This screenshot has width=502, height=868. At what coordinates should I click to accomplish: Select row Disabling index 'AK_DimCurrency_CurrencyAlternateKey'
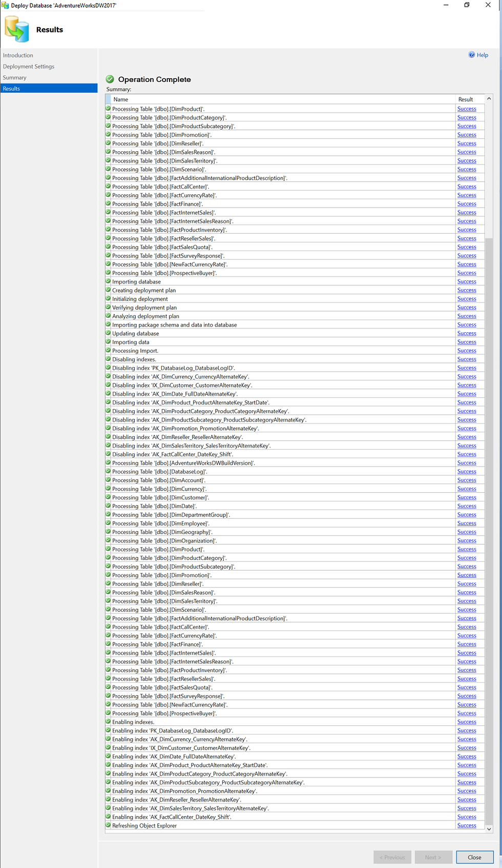(x=295, y=377)
